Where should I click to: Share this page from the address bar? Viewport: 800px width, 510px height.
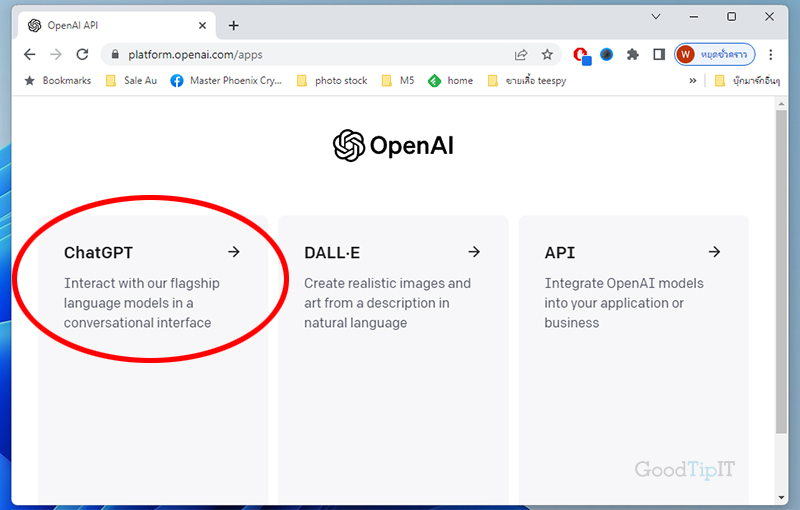520,55
